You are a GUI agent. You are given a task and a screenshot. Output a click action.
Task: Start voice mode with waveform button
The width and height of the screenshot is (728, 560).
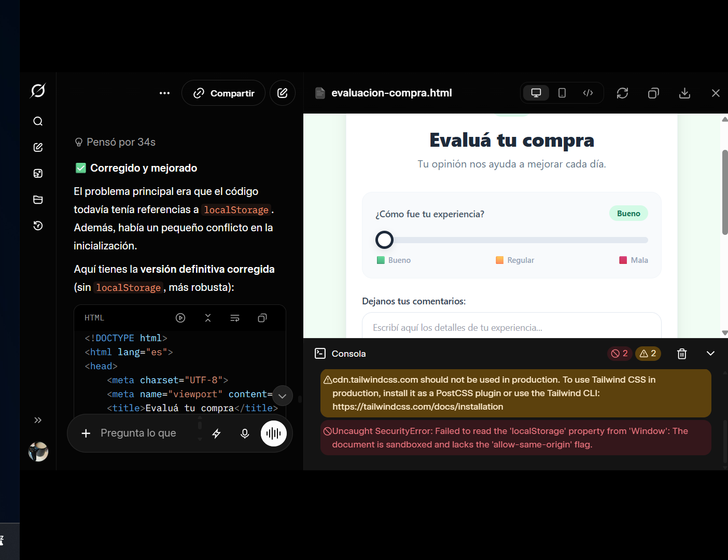point(274,433)
